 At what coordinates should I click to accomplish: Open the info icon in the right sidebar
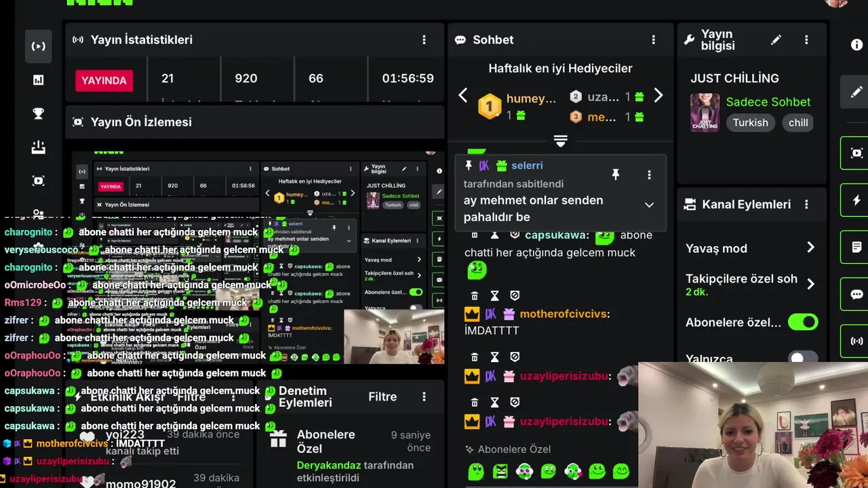856,45
